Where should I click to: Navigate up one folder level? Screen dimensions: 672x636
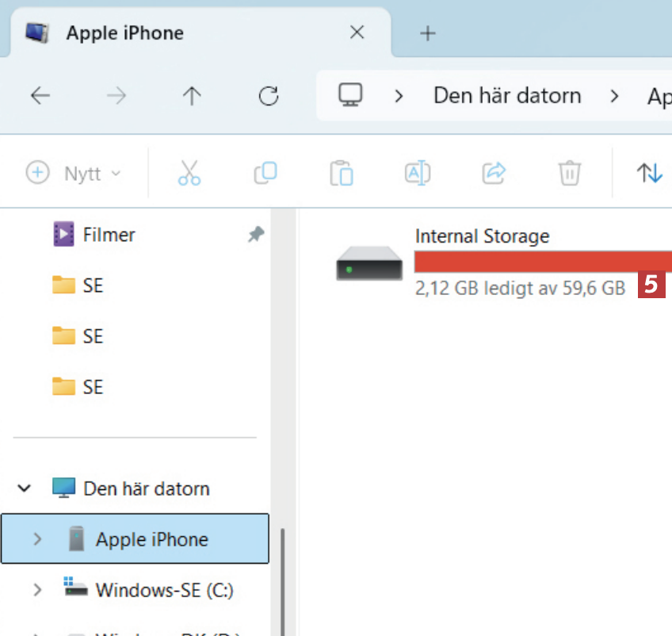click(192, 97)
